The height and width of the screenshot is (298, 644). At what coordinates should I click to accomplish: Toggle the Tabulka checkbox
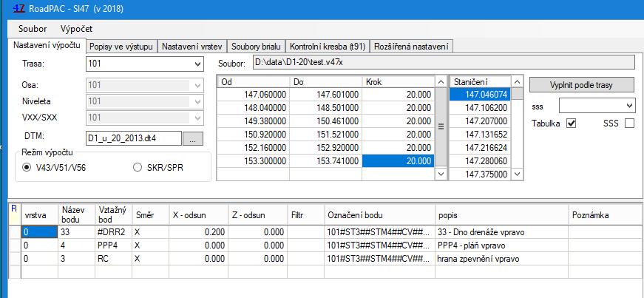tap(572, 123)
